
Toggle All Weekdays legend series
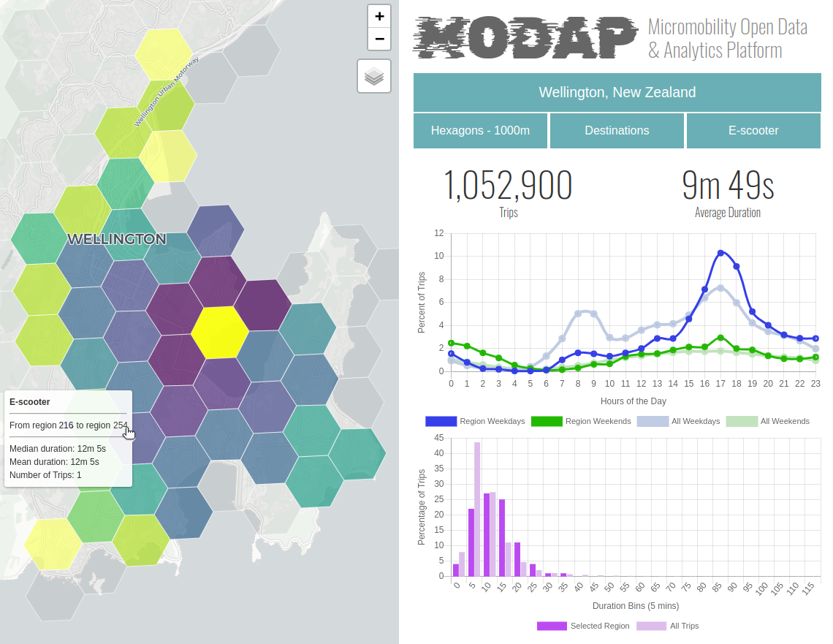point(678,421)
